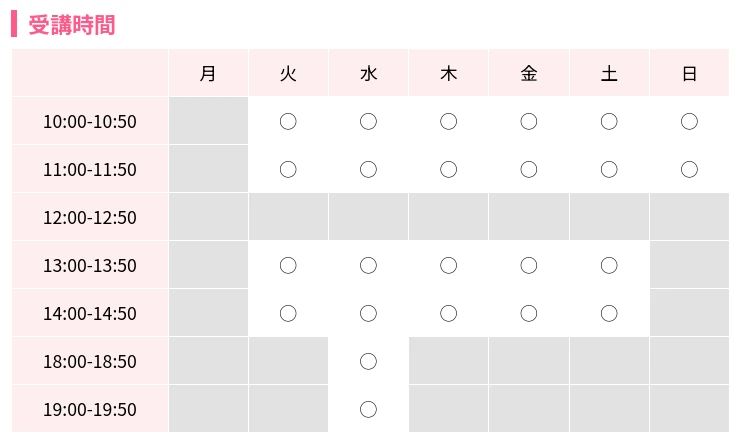This screenshot has height=442, width=740.
Task: Choose Friday 11:00-11:50 circle
Action: [529, 169]
